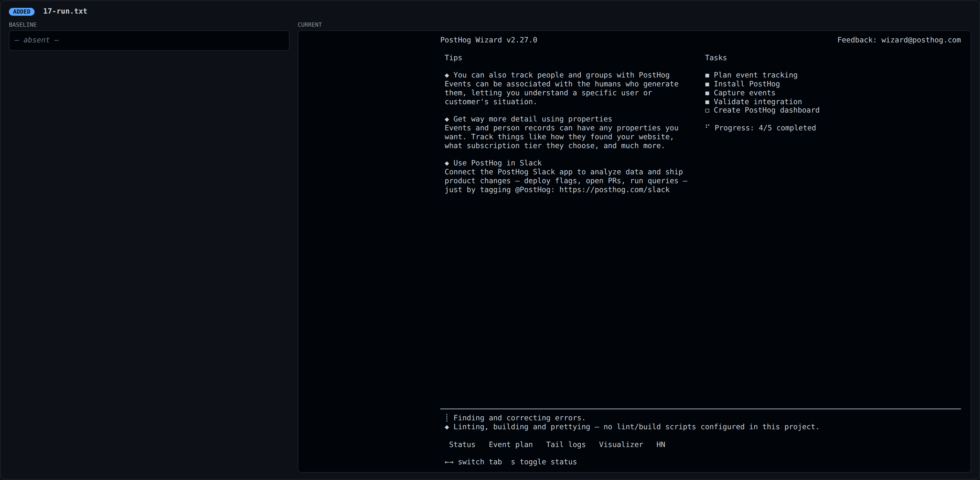Click the Feedback wizard@posthog.com email text
Screen dimensions: 980x480
899,40
